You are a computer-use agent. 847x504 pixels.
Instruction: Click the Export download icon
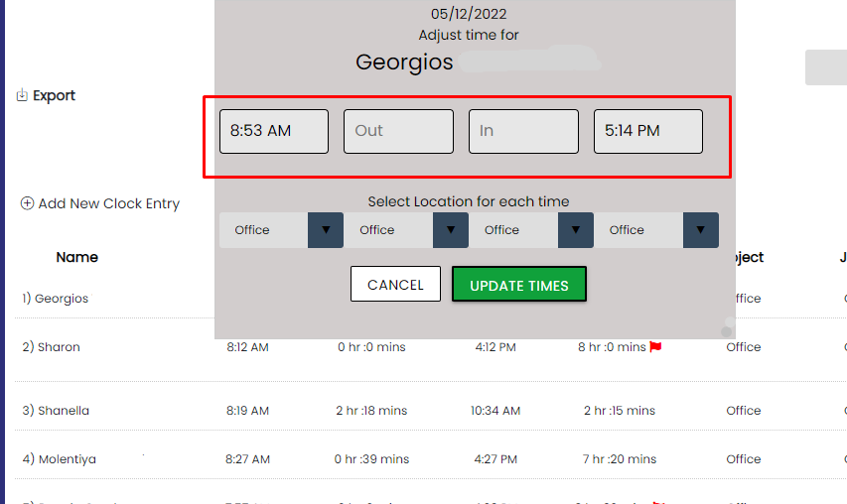coord(22,95)
